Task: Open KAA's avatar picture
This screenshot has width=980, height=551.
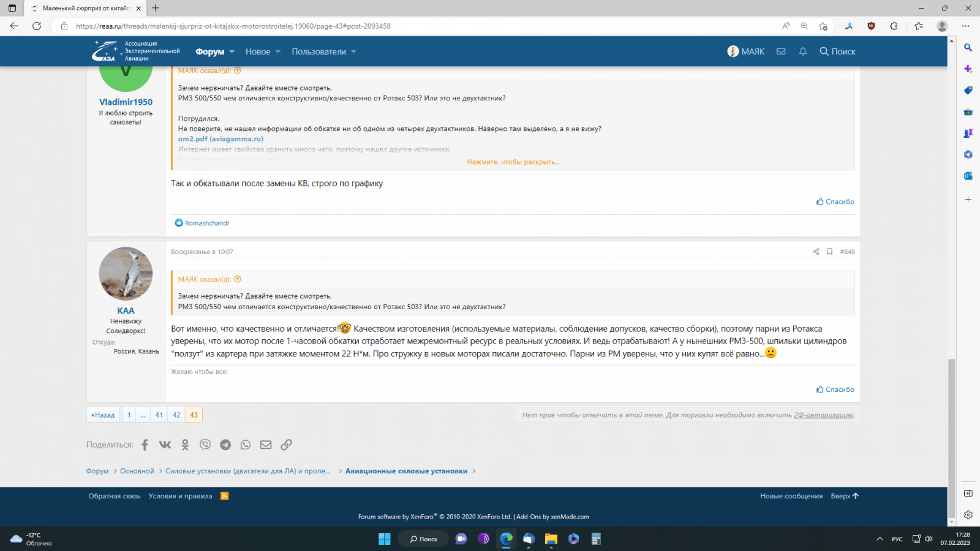Action: tap(126, 274)
